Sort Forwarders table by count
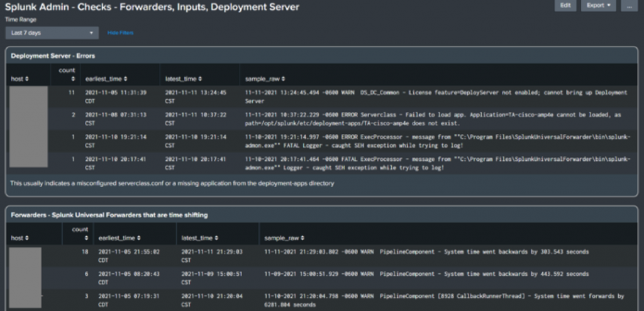Image resolution: width=644 pixels, height=311 pixels. 80,234
